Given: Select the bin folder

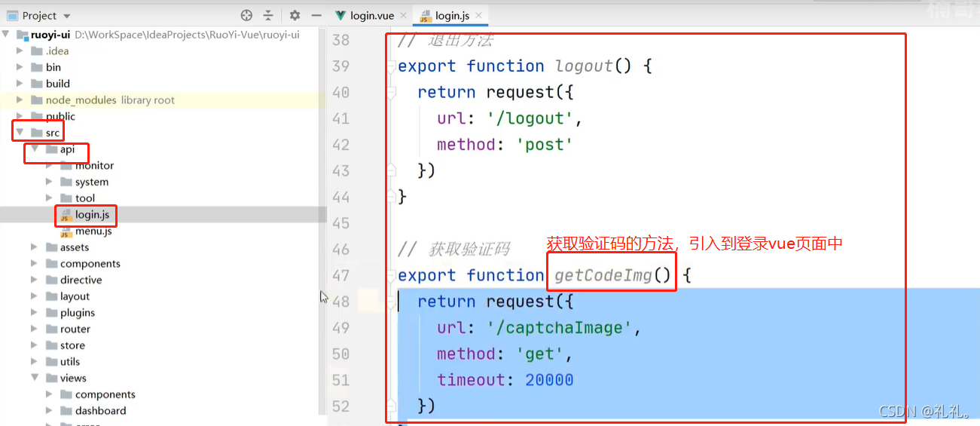Looking at the screenshot, I should [53, 67].
